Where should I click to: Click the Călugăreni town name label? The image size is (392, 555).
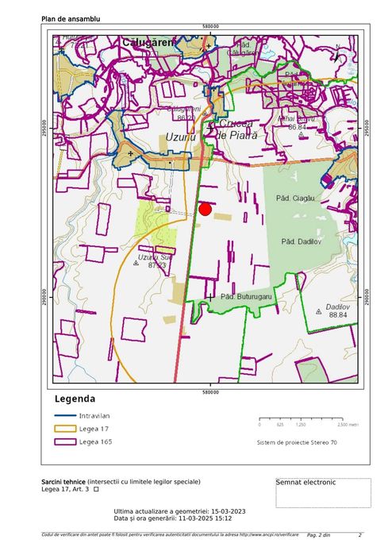tap(148, 43)
